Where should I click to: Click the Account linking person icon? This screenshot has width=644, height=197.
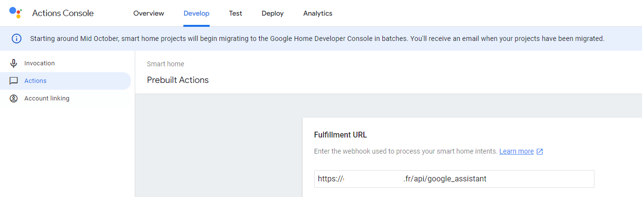coord(14,98)
